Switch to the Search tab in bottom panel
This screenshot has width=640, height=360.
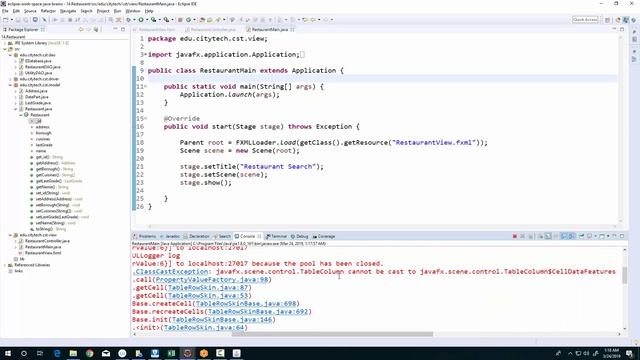222,236
